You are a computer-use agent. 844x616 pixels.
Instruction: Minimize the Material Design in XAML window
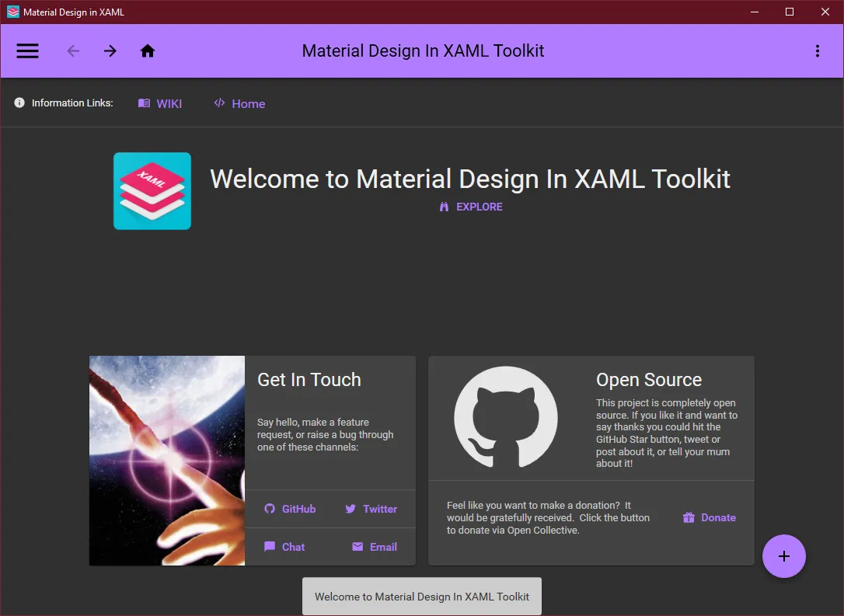click(x=755, y=12)
